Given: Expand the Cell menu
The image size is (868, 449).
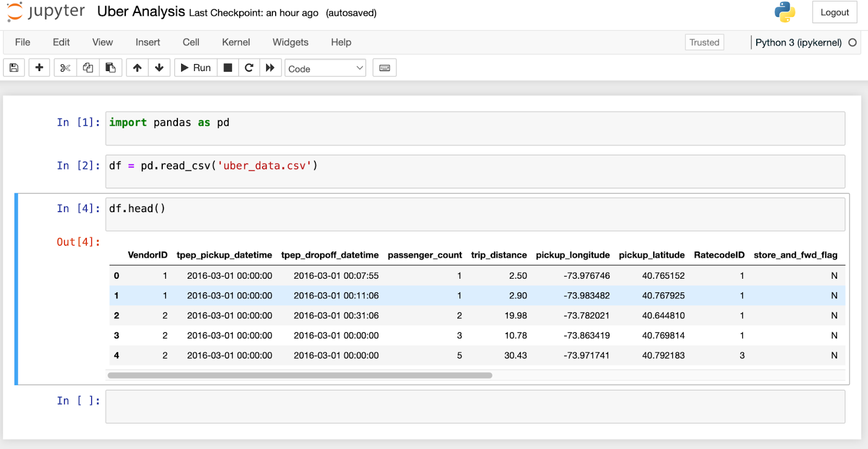Looking at the screenshot, I should point(190,42).
